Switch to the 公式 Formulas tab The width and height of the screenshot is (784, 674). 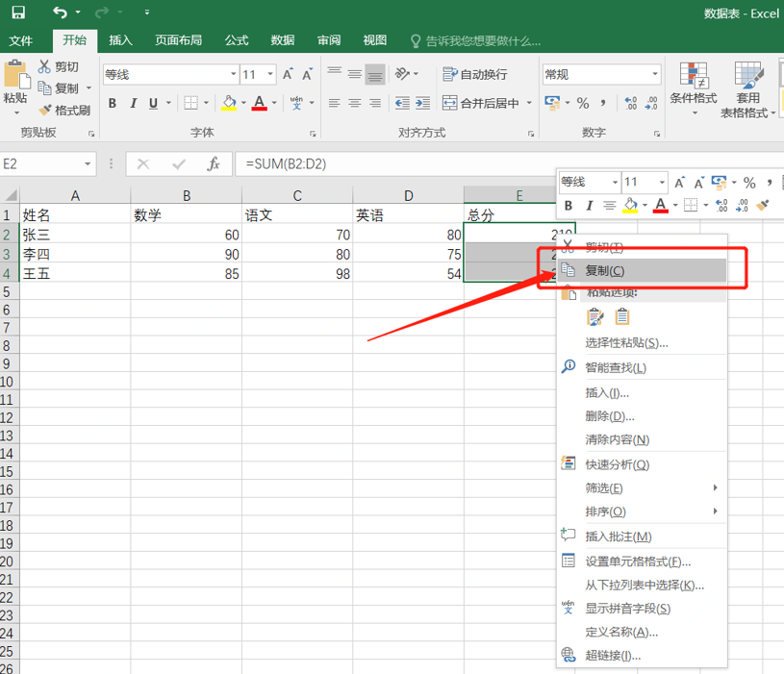236,40
